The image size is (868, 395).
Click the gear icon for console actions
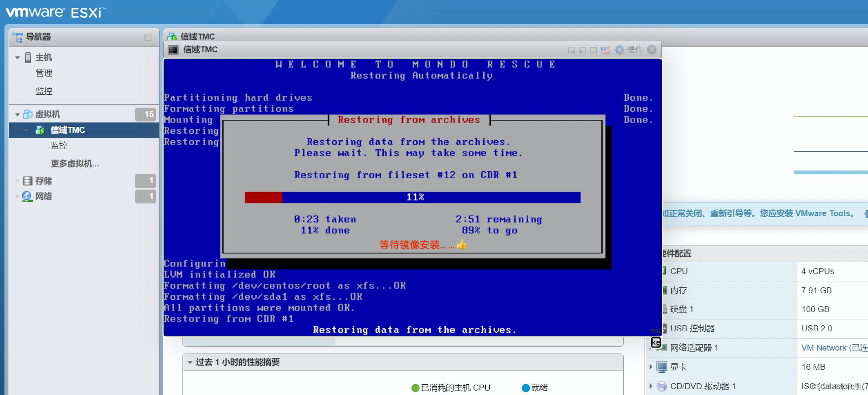619,50
